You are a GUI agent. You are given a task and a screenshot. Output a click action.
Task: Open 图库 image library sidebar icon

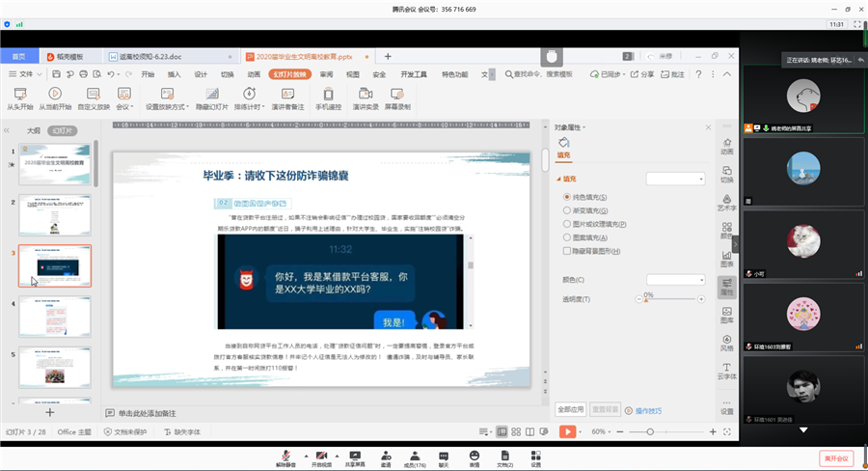pos(726,314)
